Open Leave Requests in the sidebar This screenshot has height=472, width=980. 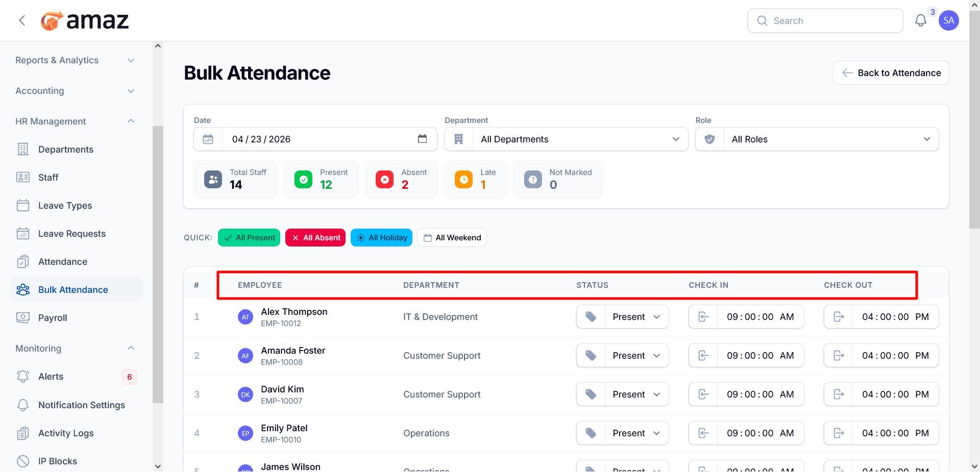pyautogui.click(x=72, y=234)
